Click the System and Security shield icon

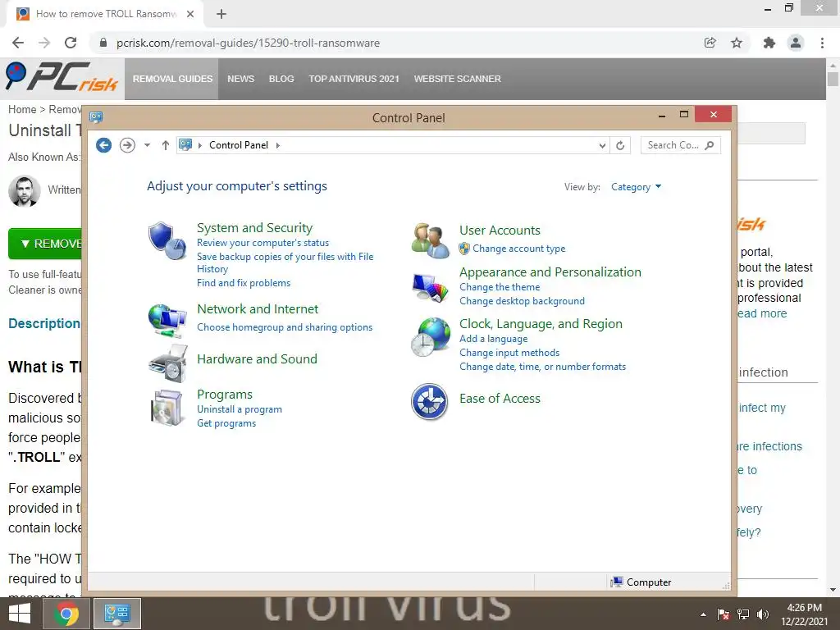(167, 241)
